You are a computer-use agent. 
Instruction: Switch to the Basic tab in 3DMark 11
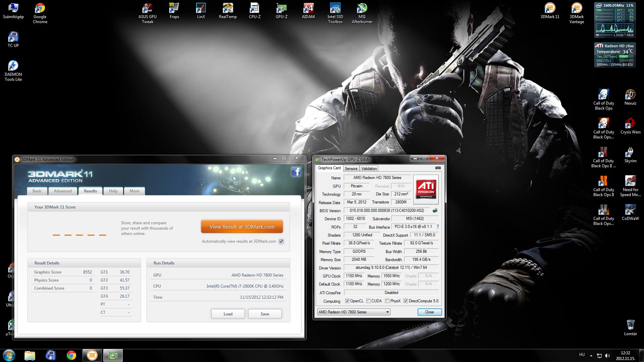pos(37,191)
